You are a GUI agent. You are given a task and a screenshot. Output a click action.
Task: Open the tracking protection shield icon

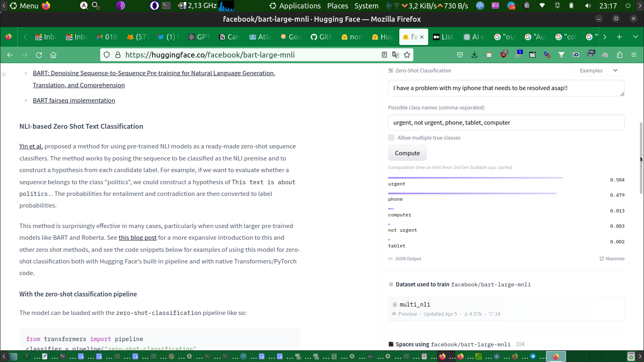107,55
